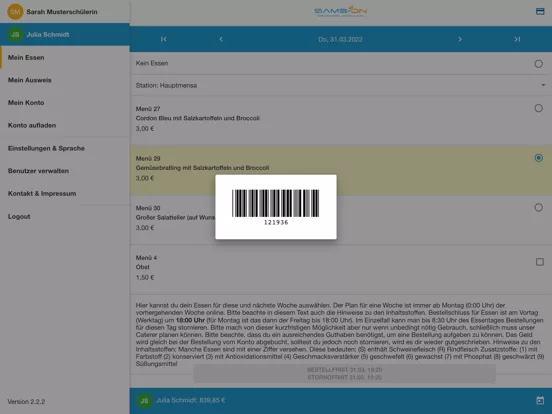This screenshot has height=414, width=552.
Task: Click SM avatar of Sarah Musterschülerin
Action: [15, 12]
